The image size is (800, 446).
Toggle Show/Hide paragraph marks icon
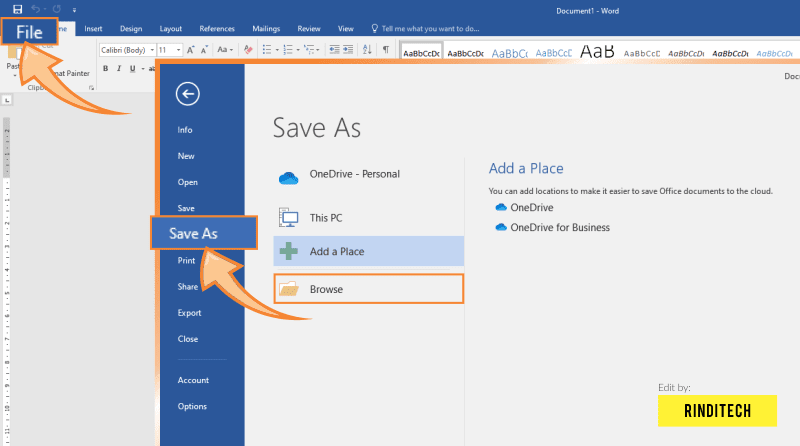pyautogui.click(x=386, y=50)
